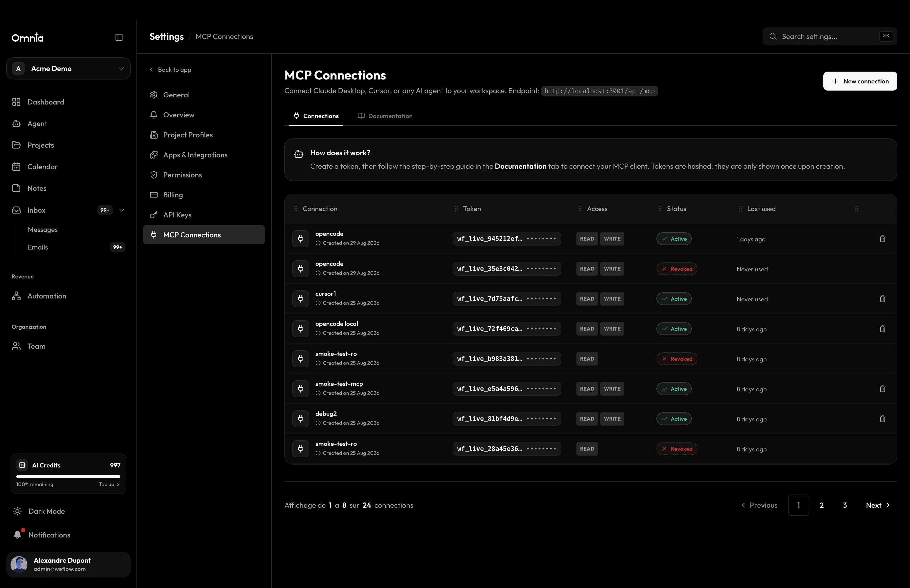Click the Revoked badge for wf_live_b983a381
The height and width of the screenshot is (588, 910).
(x=677, y=359)
